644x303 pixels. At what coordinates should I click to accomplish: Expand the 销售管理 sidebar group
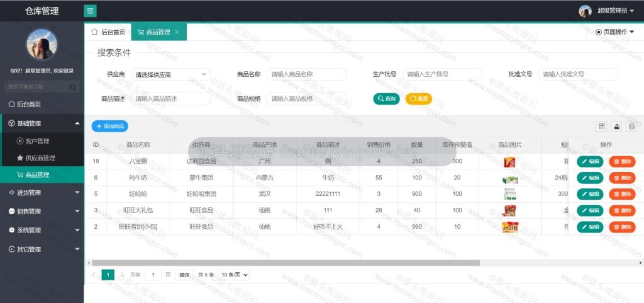point(42,211)
